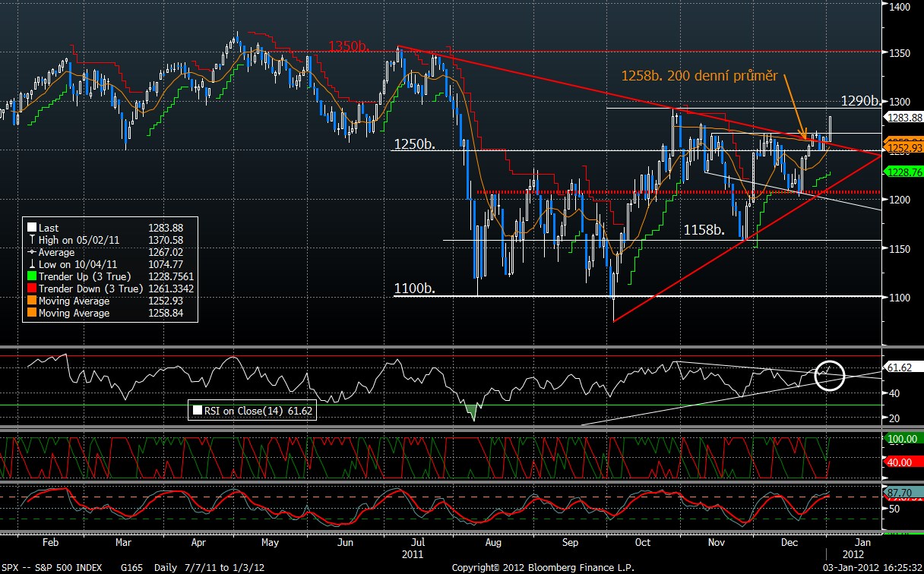Click the green 100.00 tag on right axis
The height and width of the screenshot is (574, 924).
902,439
